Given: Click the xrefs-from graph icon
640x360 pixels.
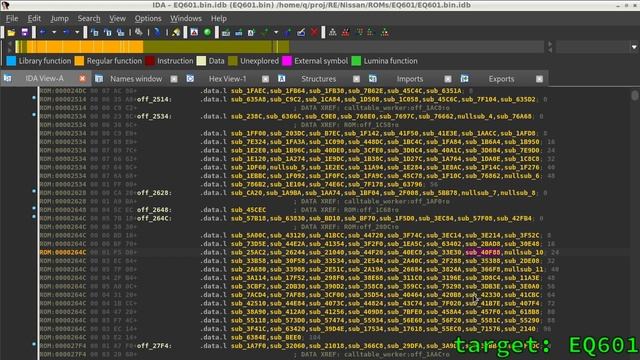Looking at the screenshot, I should (x=370, y=32).
